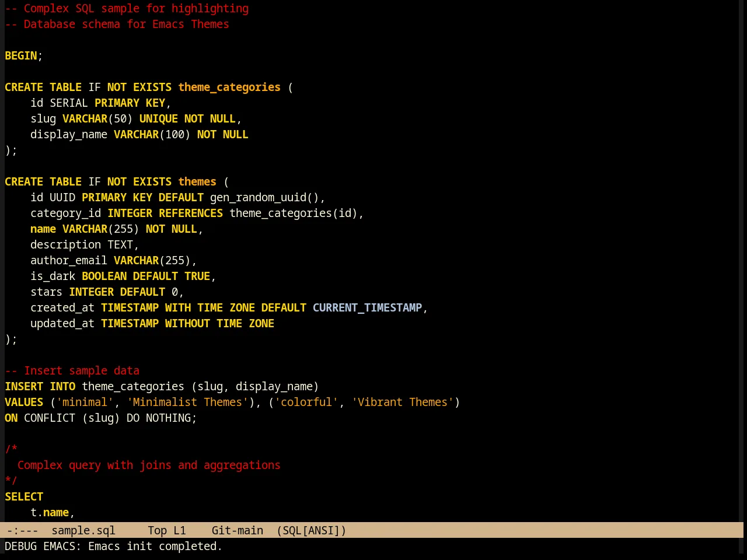Click display_name column definition
The width and height of the screenshot is (747, 560).
click(x=139, y=134)
